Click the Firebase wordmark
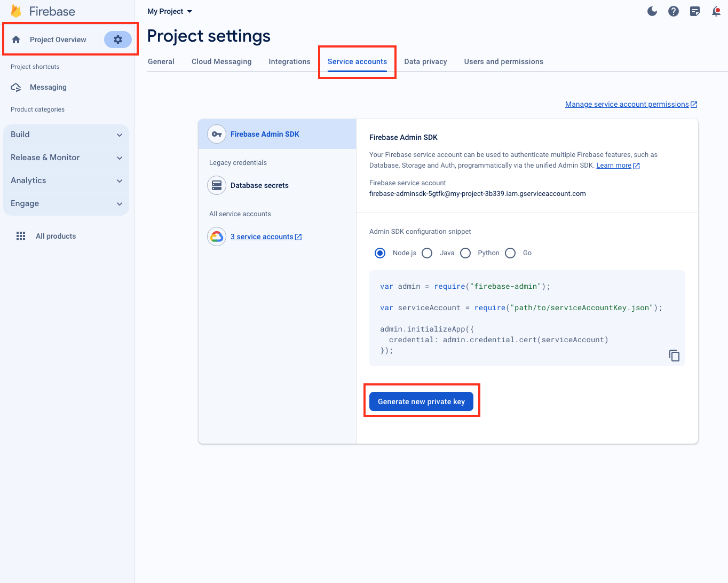728x583 pixels. pyautogui.click(x=52, y=11)
